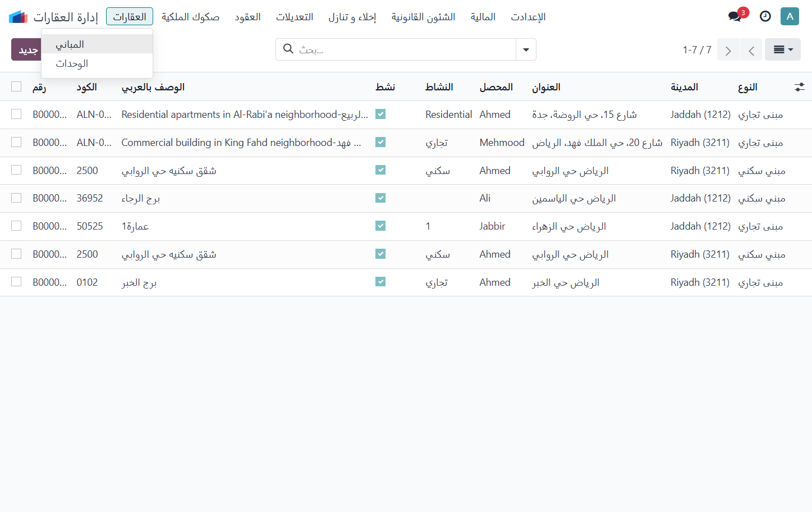
Task: Select row for Commercial building King Fahd
Action: (x=16, y=142)
